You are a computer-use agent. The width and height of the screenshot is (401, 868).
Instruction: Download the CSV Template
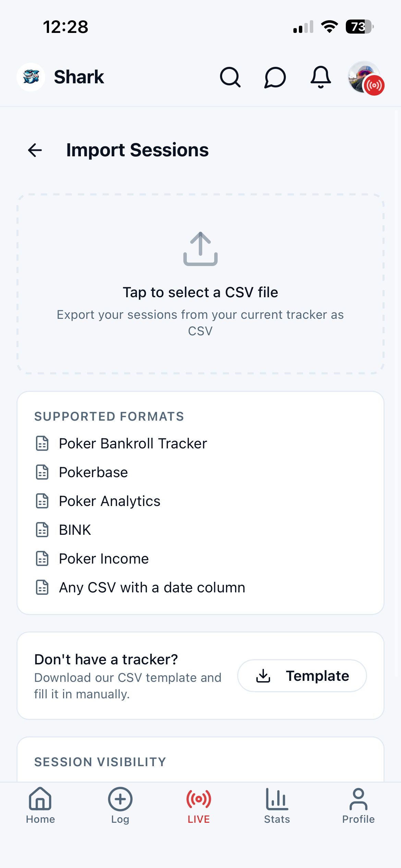click(302, 676)
